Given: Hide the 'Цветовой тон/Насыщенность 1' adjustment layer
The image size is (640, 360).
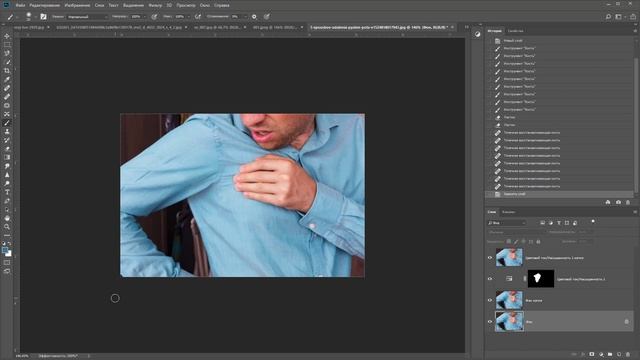Looking at the screenshot, I should pyautogui.click(x=490, y=279).
